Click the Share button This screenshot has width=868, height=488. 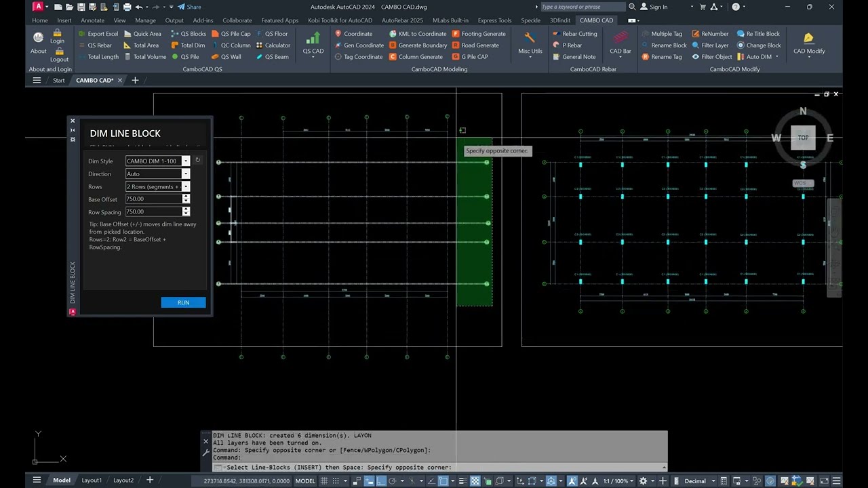pyautogui.click(x=189, y=7)
